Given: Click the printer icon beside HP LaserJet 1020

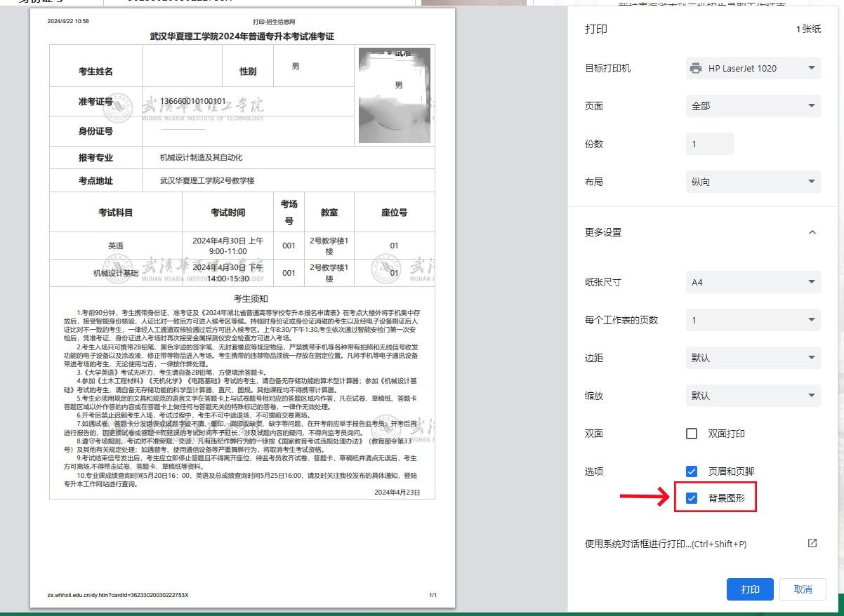Looking at the screenshot, I should tap(696, 68).
